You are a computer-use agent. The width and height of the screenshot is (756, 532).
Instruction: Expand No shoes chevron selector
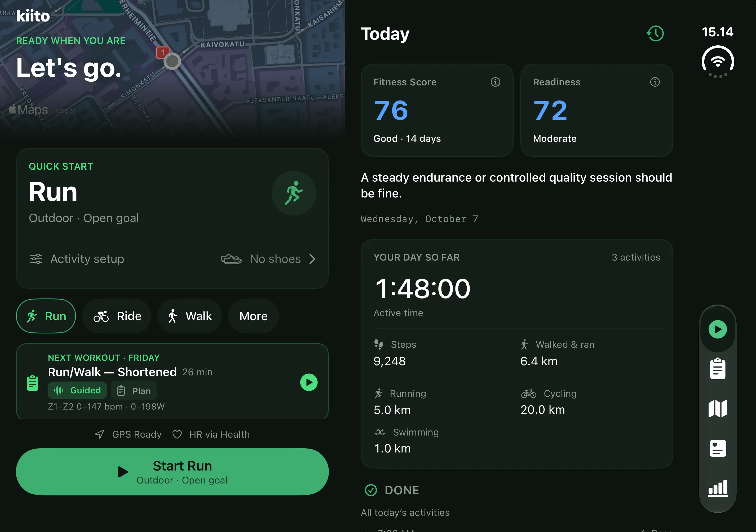coord(312,259)
